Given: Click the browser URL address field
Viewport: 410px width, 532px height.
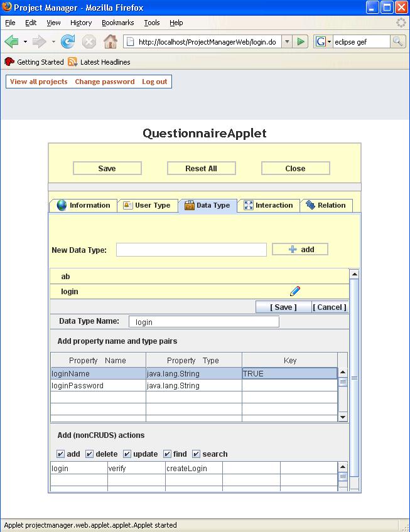Looking at the screenshot, I should 208,42.
